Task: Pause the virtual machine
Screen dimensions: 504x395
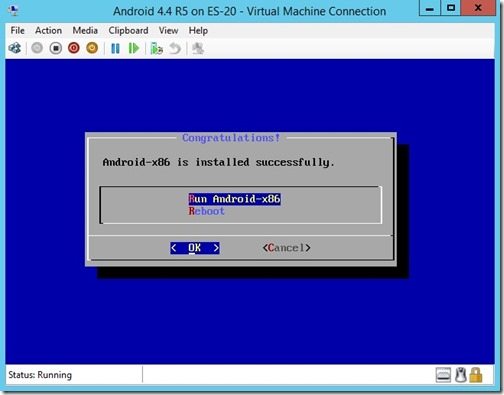Action: coord(115,49)
